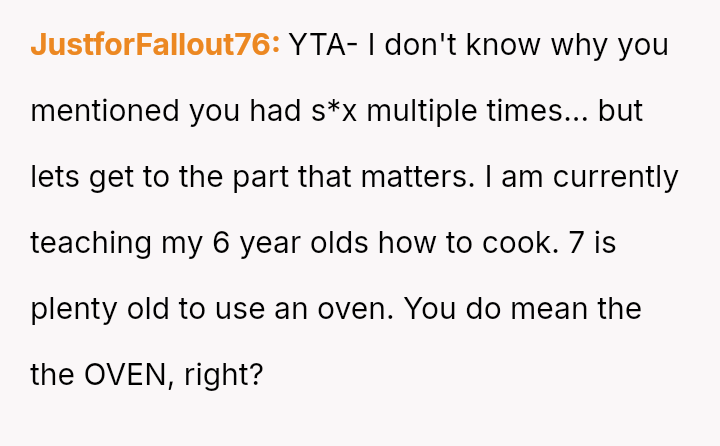Open the JustforFallout76 user profile

pos(155,45)
